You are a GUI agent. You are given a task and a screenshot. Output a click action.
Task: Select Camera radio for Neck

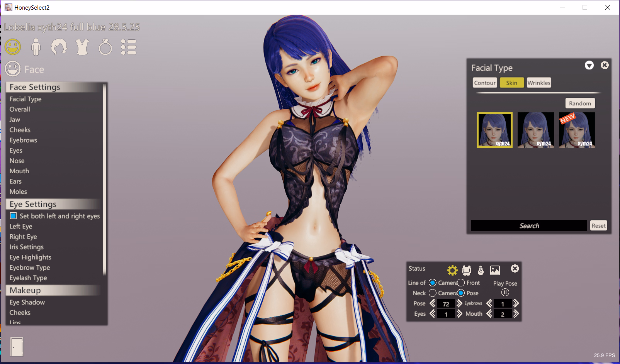click(x=433, y=293)
